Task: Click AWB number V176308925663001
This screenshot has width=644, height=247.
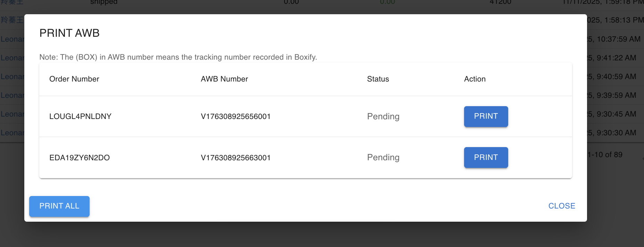Action: (x=236, y=158)
